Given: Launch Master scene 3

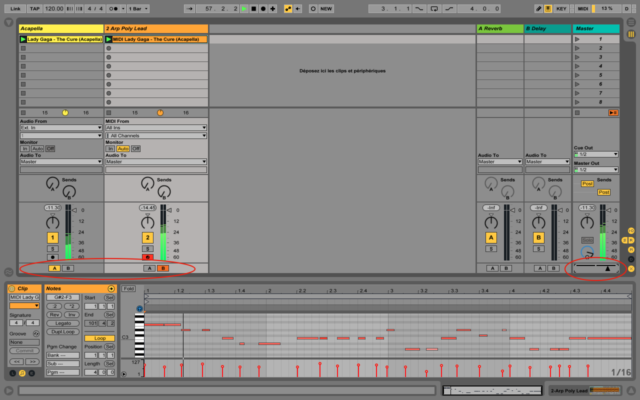Looking at the screenshot, I should pos(577,57).
